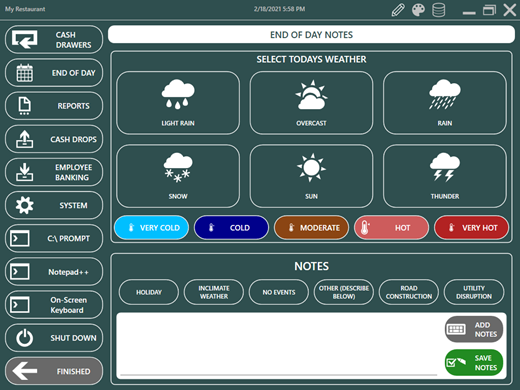Open the color palette theme icon

tap(418, 10)
